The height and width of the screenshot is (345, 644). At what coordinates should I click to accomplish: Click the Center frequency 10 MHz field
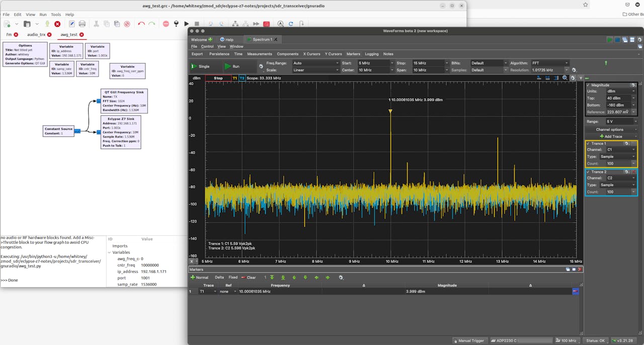(373, 70)
